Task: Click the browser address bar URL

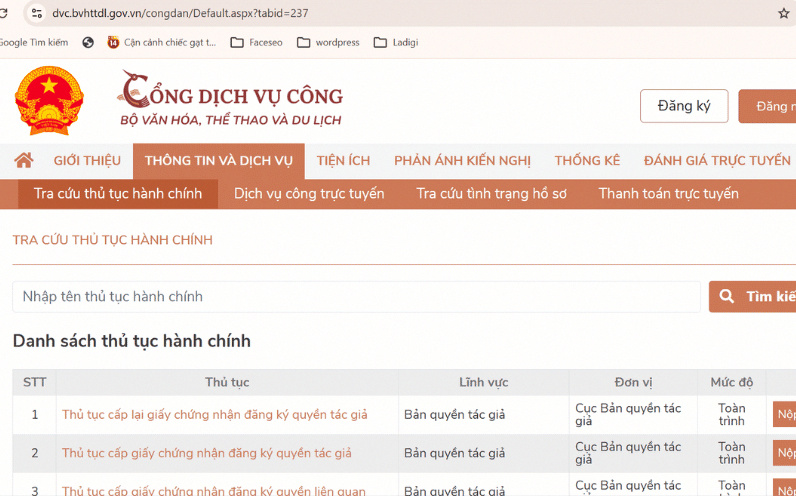Action: [180, 13]
